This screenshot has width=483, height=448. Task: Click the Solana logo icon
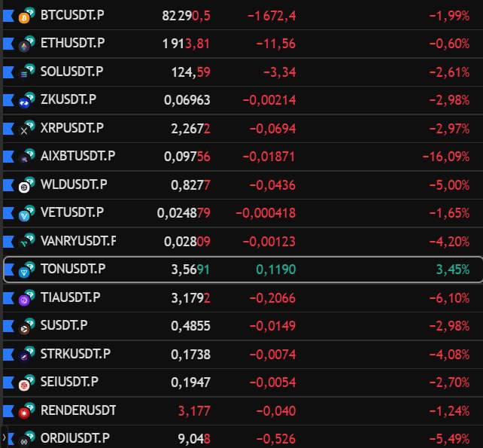coord(24,75)
